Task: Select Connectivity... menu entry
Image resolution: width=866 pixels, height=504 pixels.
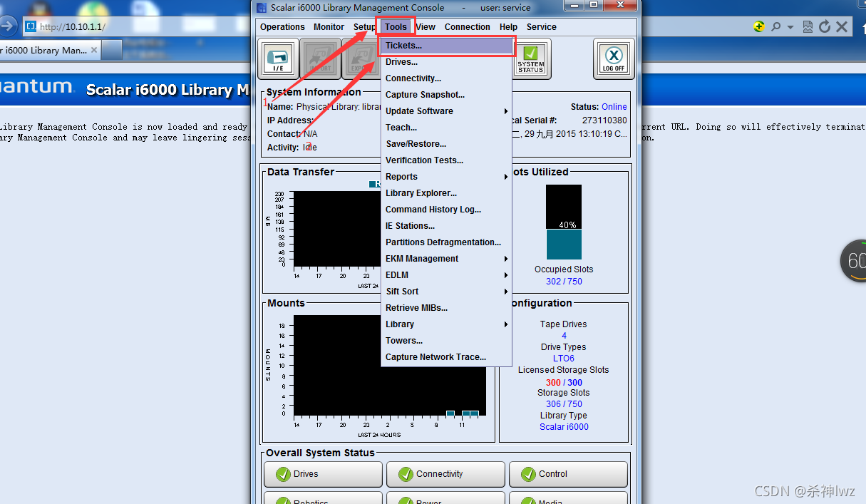Action: (x=447, y=78)
